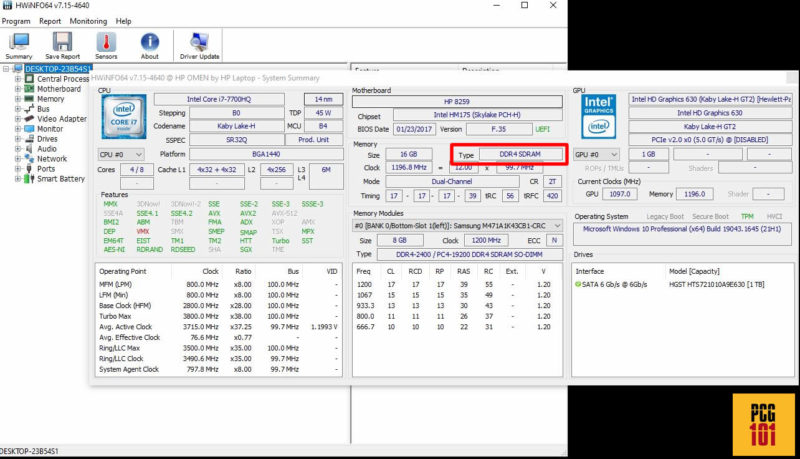
Task: Click the HWiNFO64 title bar app icon
Action: click(7, 5)
